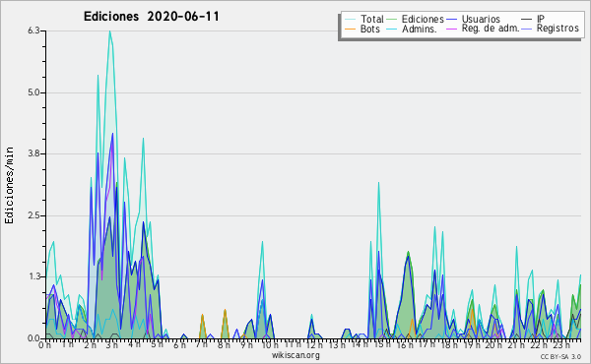
Task: Click the orange Bots peak near 7 h
Action: 202,315
